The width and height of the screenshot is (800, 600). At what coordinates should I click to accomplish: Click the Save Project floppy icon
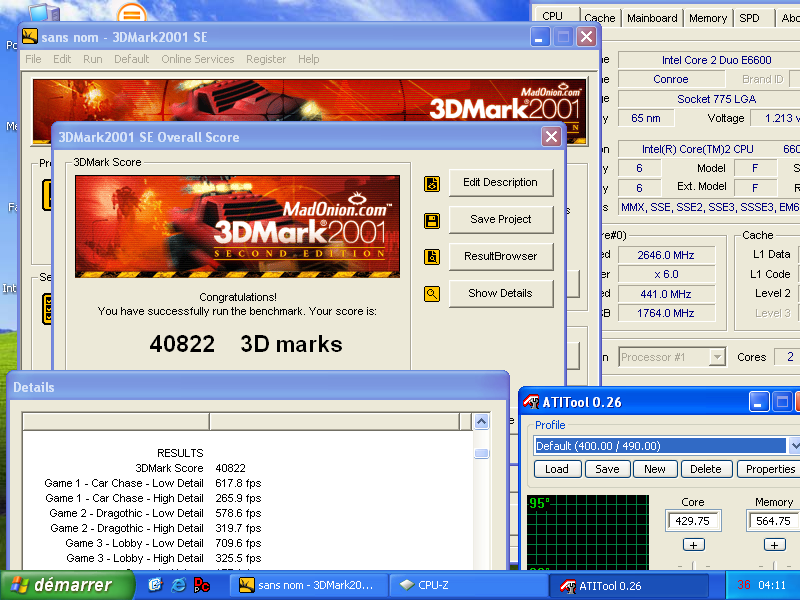(432, 220)
